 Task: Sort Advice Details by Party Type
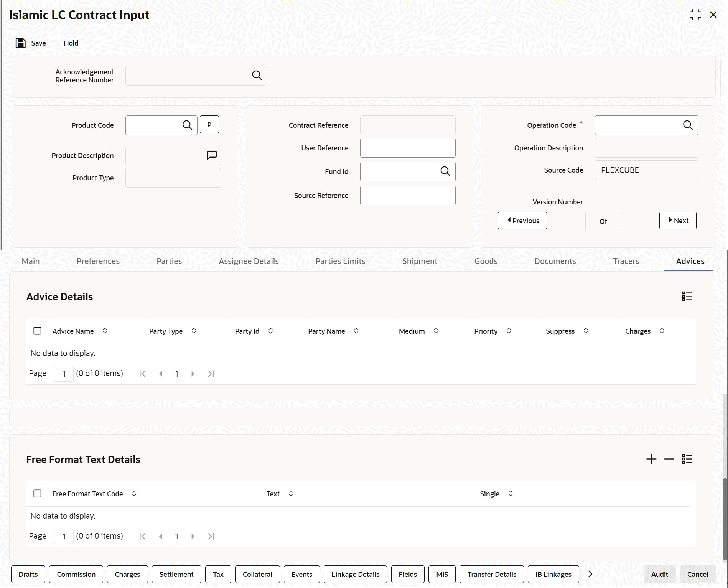coord(194,331)
